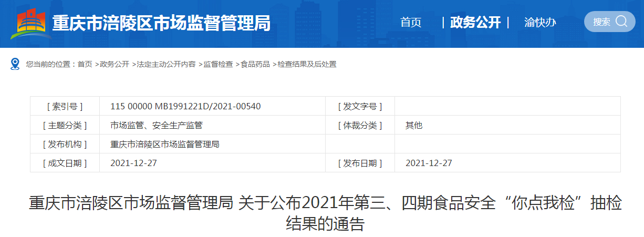Click 2021-12-27 in the 成文日期 row
644x237 pixels.
click(133, 163)
